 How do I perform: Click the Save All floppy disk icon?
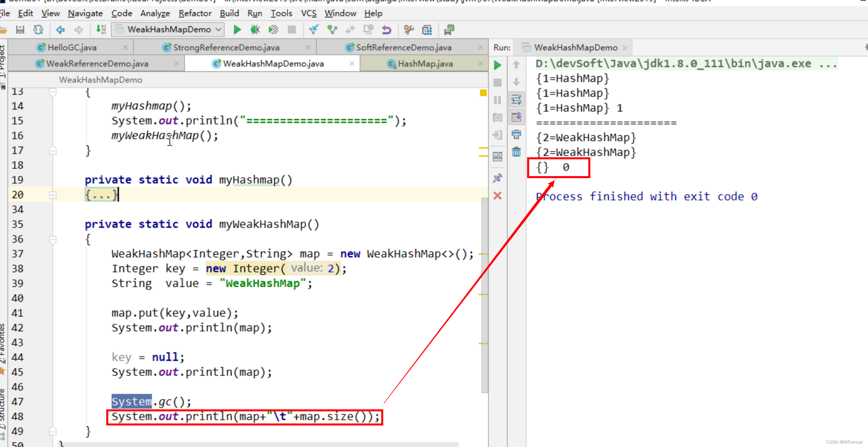[x=20, y=30]
